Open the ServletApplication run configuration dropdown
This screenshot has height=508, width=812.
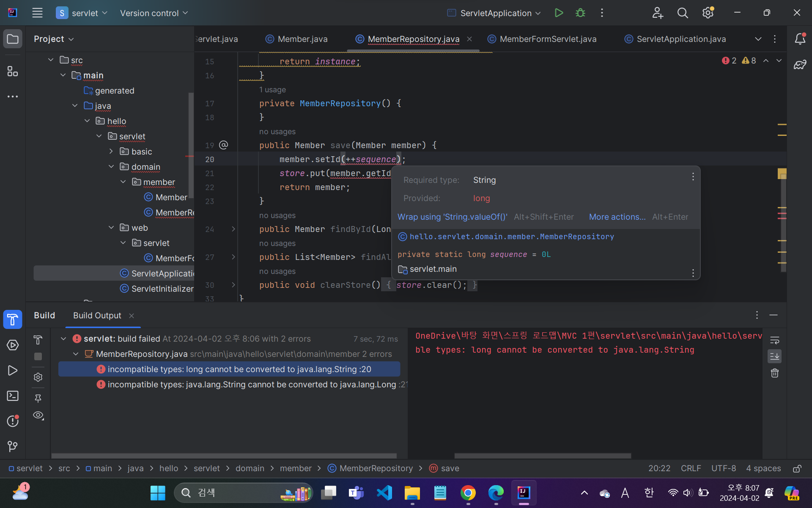pos(494,13)
